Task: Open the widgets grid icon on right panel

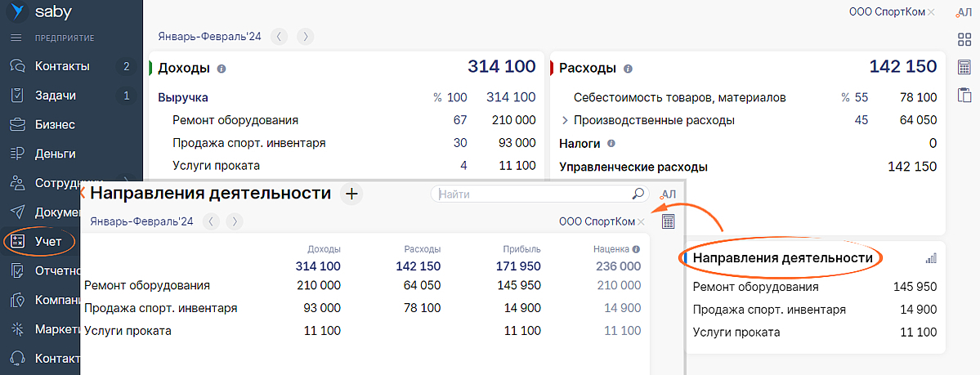Action: (964, 40)
